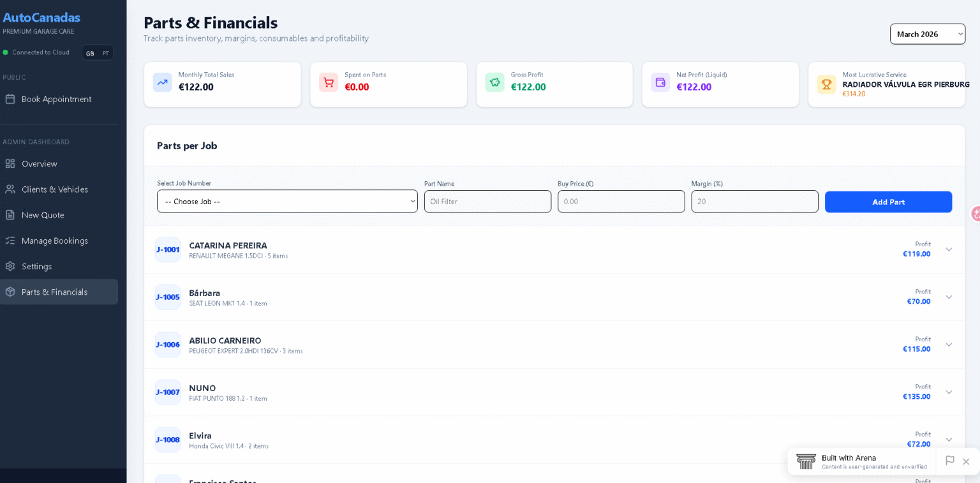Switch language to GB
The height and width of the screenshot is (483, 980).
coord(90,53)
